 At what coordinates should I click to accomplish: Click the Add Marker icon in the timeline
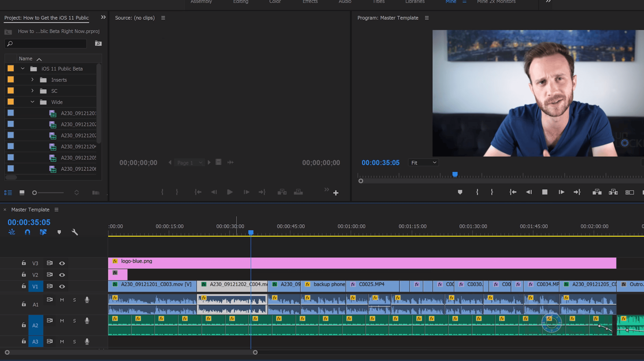coord(59,232)
